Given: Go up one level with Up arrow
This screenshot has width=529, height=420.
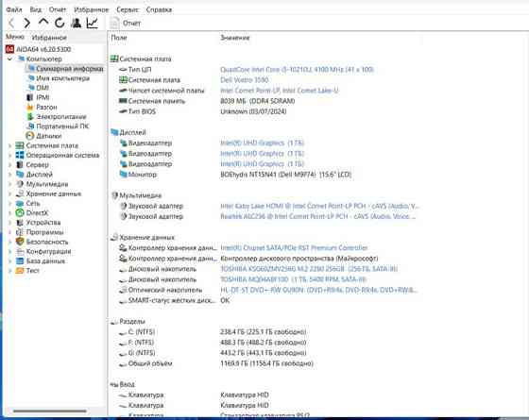Looking at the screenshot, I should [43, 23].
